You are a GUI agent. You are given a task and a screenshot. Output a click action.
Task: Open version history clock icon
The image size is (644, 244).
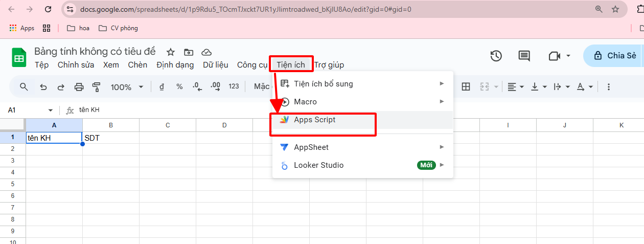point(496,56)
